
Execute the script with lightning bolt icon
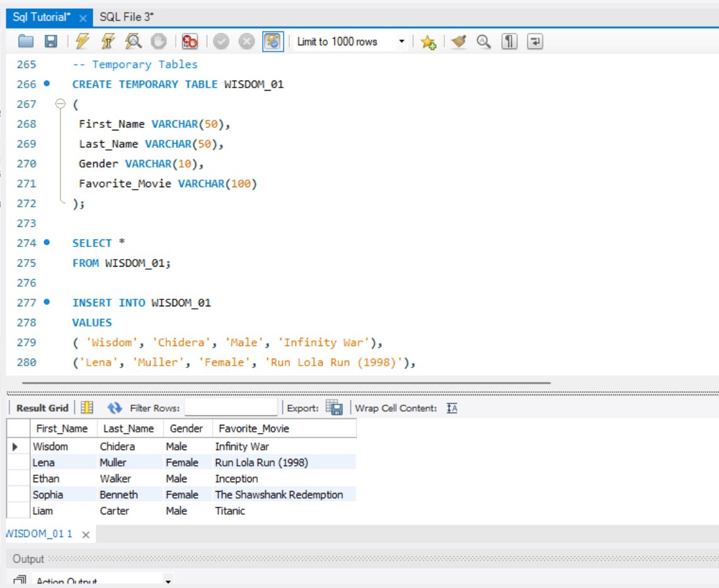[83, 41]
